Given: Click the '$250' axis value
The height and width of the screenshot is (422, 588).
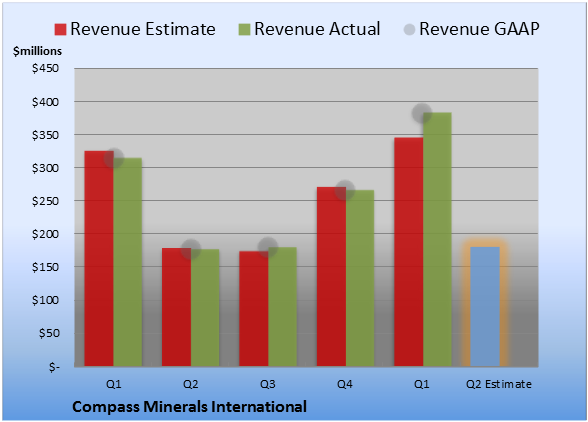Looking at the screenshot, I should pos(45,201).
